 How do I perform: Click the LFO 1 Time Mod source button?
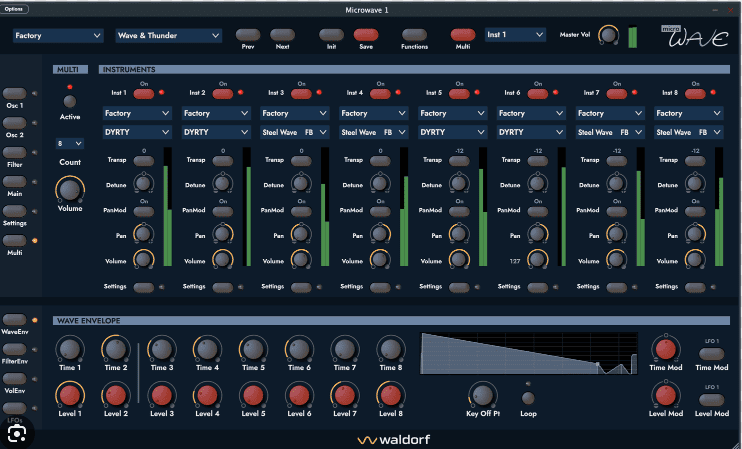tap(711, 353)
